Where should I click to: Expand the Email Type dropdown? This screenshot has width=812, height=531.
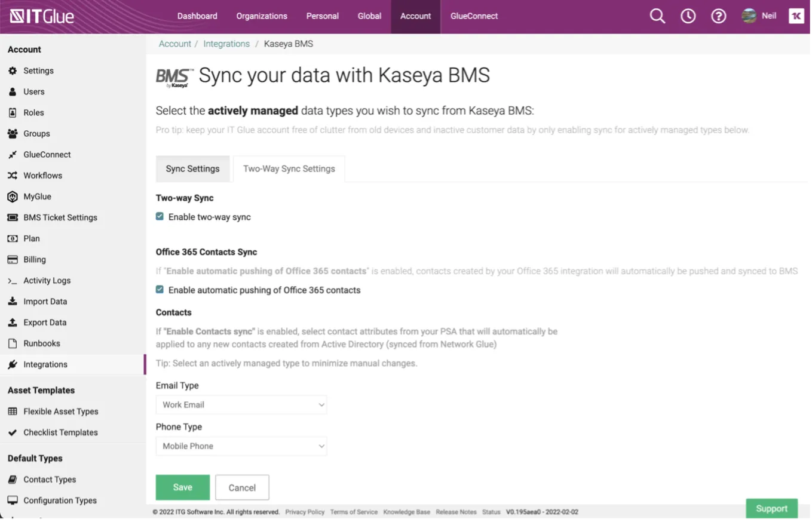(x=241, y=404)
